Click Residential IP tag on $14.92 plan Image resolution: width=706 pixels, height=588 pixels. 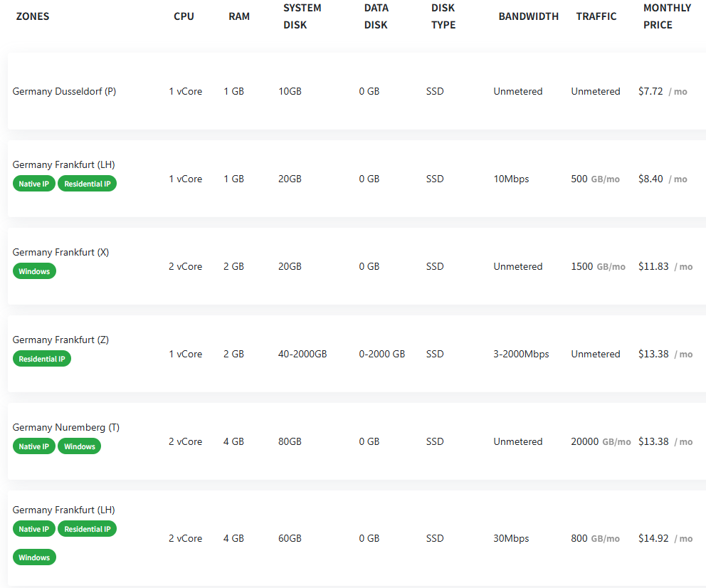pyautogui.click(x=88, y=529)
